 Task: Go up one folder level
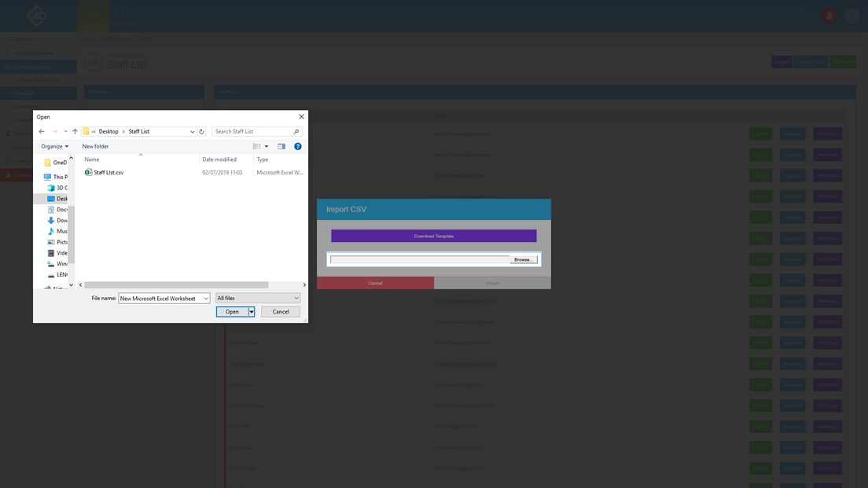[x=75, y=132]
